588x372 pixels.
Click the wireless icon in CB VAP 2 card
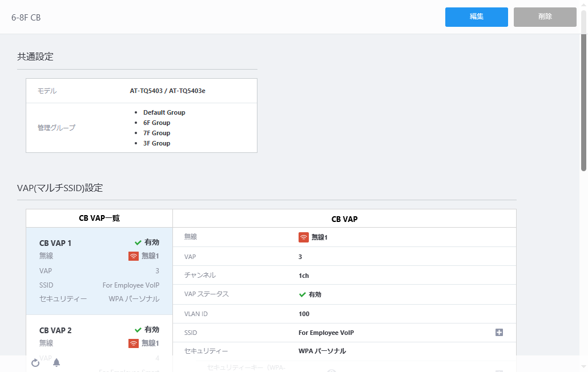tap(134, 343)
